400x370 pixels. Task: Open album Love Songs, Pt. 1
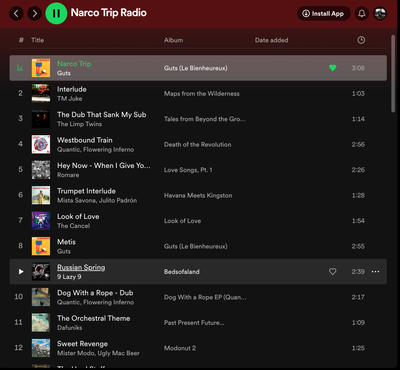coord(188,170)
